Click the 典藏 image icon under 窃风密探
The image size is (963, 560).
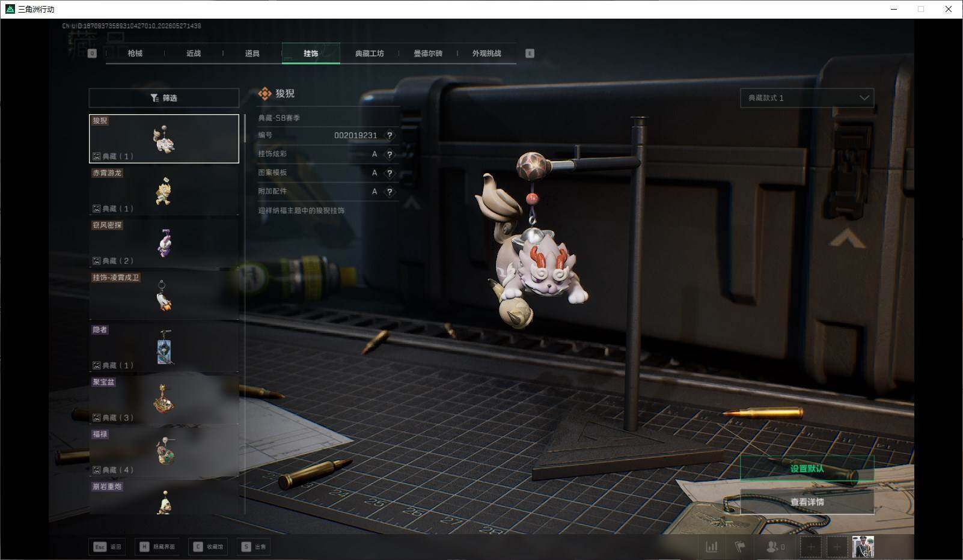click(x=96, y=261)
